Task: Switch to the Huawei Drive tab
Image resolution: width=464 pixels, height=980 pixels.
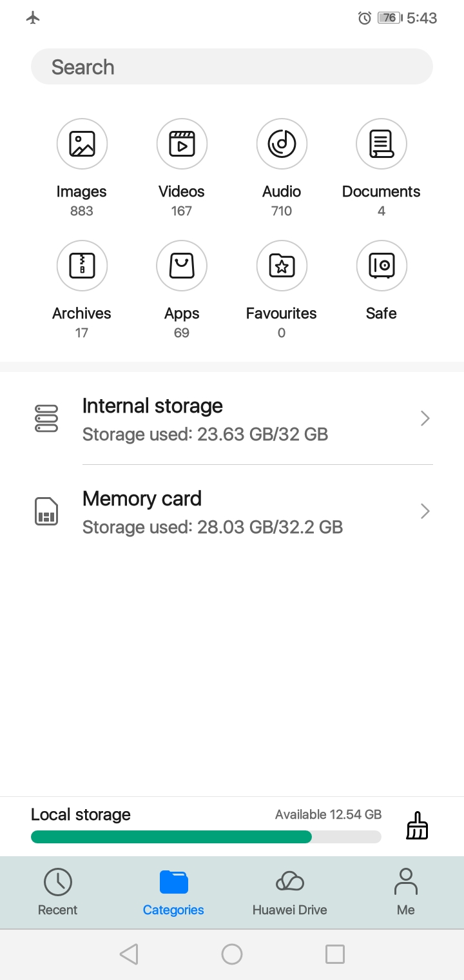Action: 290,892
